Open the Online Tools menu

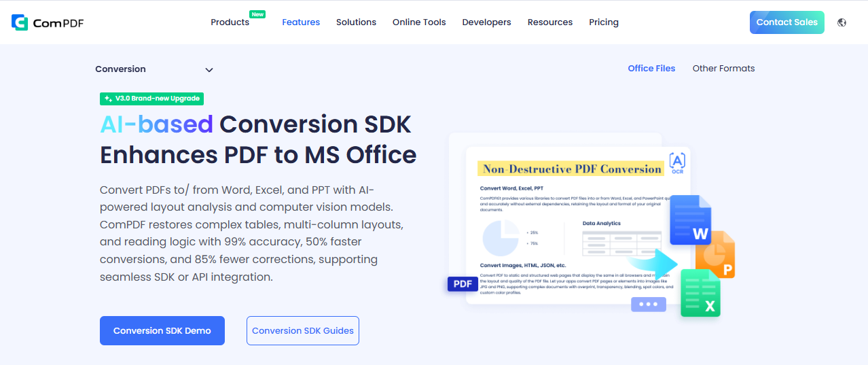pos(419,22)
